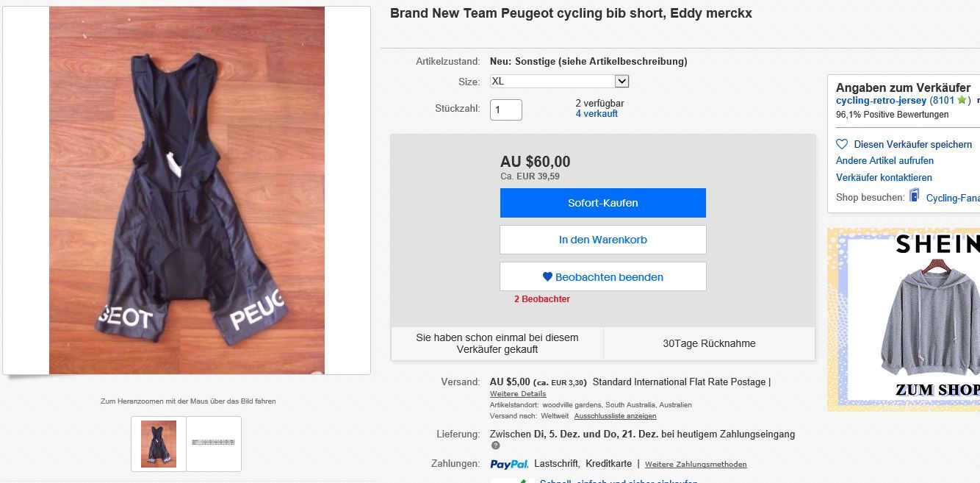Click the PayPal logo
This screenshot has height=483, width=980.
point(508,464)
